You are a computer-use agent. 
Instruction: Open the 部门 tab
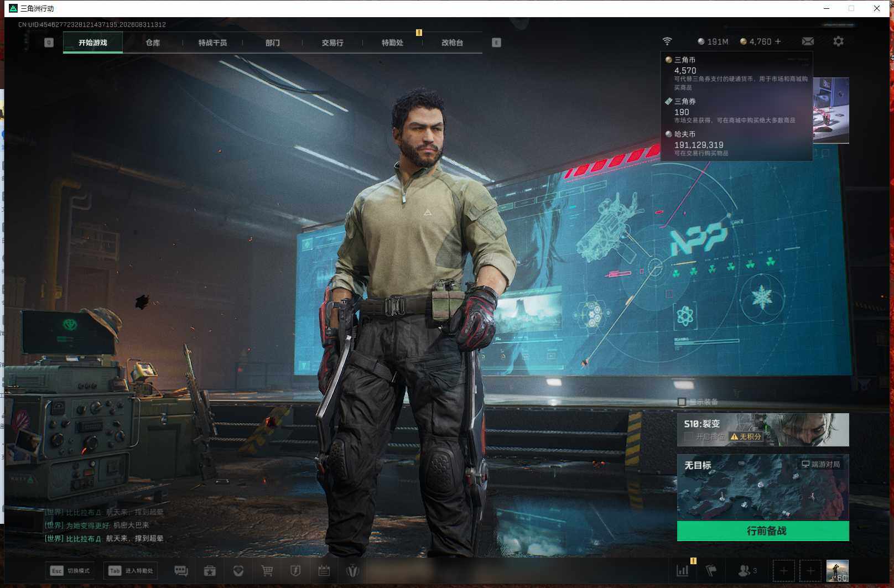272,43
